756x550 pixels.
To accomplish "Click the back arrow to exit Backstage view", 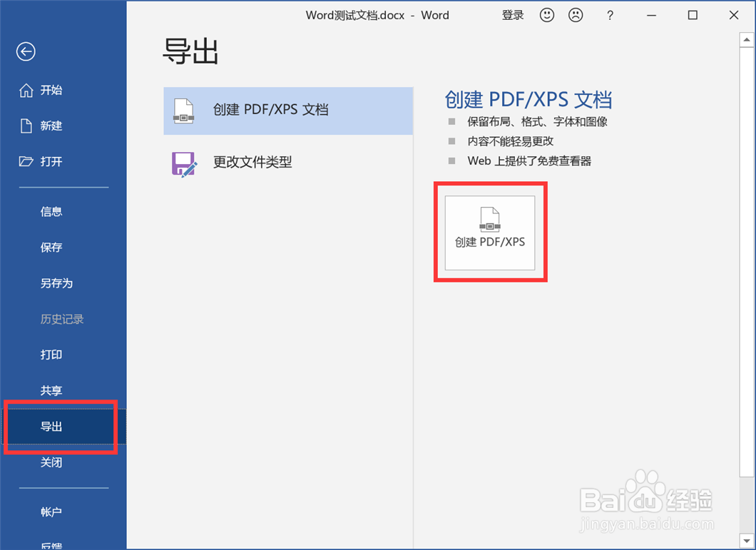I will coord(26,51).
